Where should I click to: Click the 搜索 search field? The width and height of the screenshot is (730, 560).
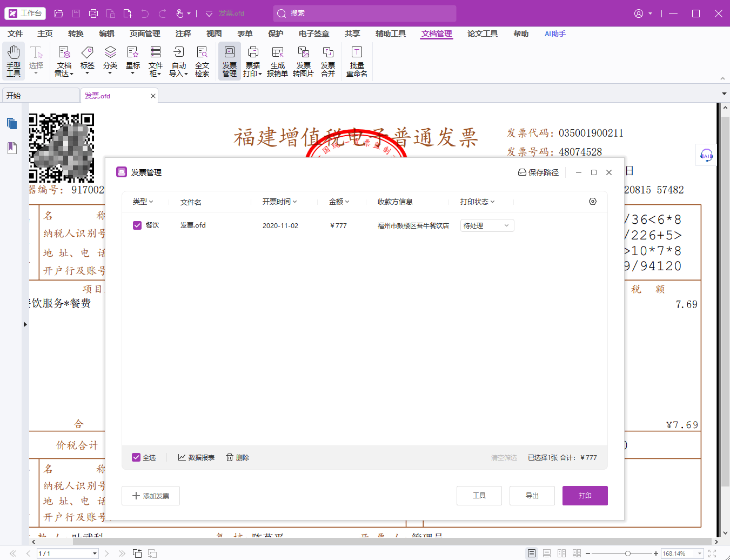pos(365,14)
